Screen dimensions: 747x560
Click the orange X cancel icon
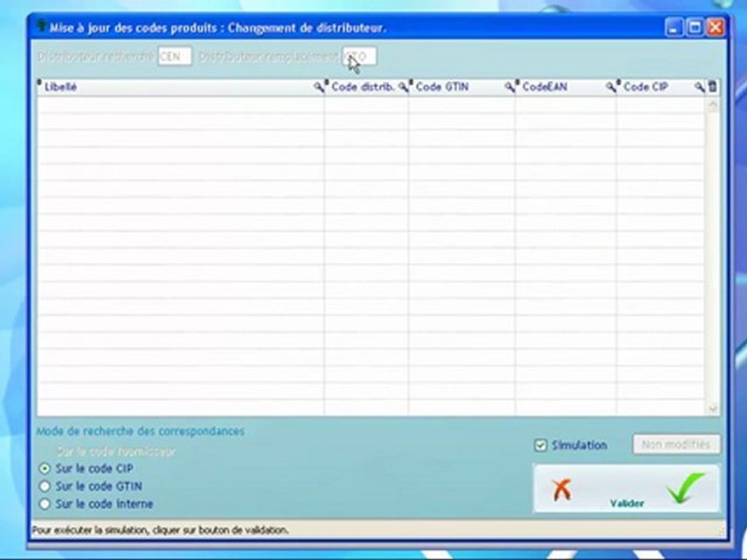[562, 489]
